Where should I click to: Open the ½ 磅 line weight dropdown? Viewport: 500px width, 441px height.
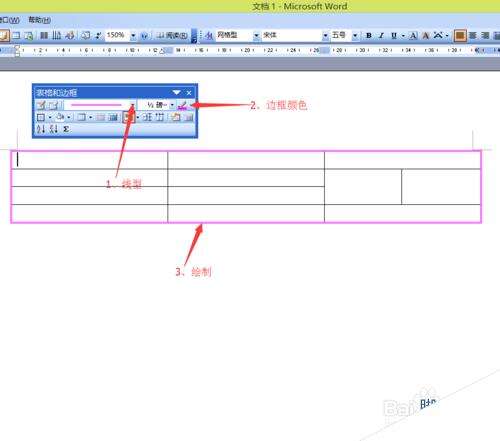pyautogui.click(x=172, y=105)
